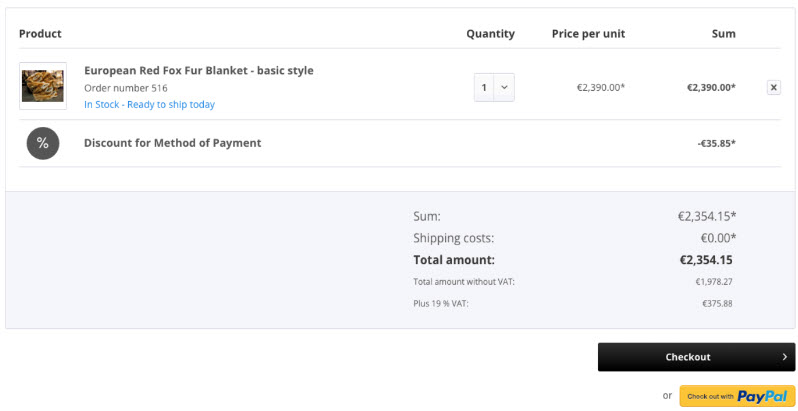Click the €0.00 shipping costs value
The height and width of the screenshot is (411, 798).
[x=718, y=238]
